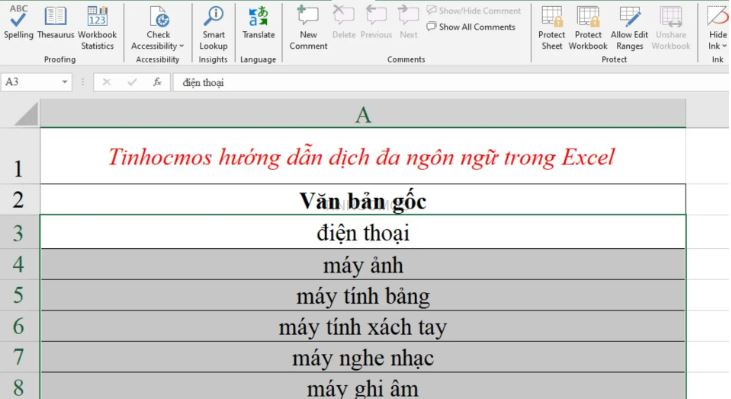The width and height of the screenshot is (731, 399).
Task: Open Smart Lookup
Action: click(214, 28)
